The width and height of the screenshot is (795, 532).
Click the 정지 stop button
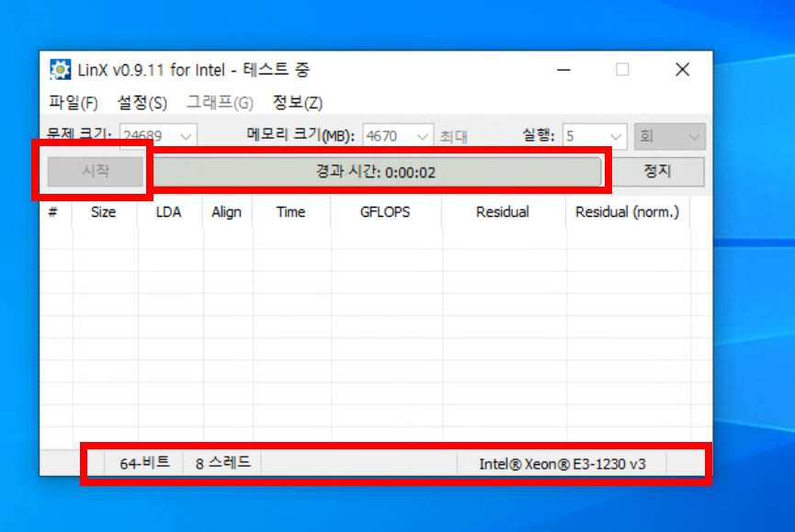(x=657, y=171)
